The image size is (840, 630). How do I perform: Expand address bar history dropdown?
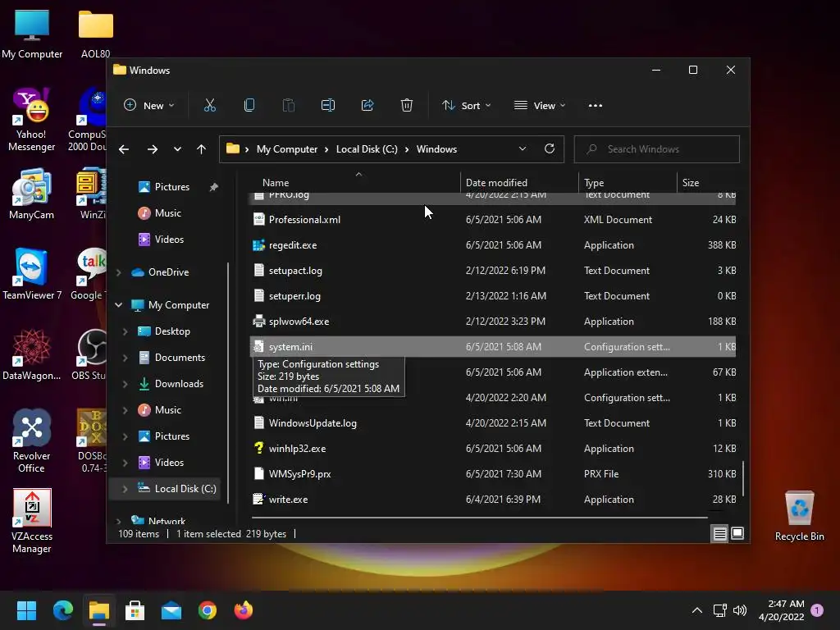tap(523, 149)
